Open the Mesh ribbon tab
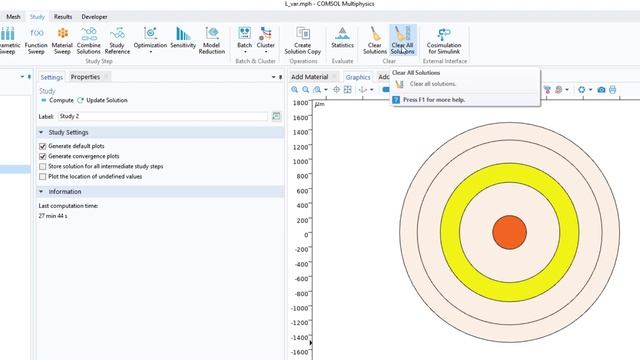This screenshot has height=360, width=640. tap(13, 17)
